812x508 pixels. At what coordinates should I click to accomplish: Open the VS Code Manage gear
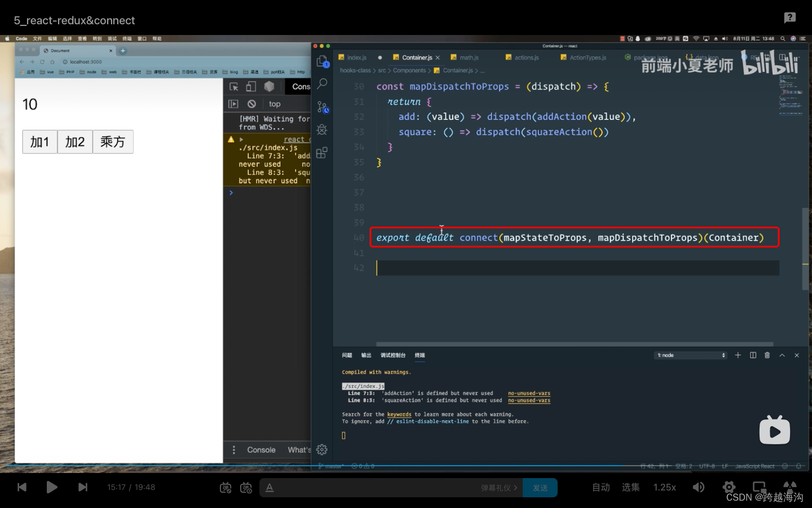pos(322,449)
